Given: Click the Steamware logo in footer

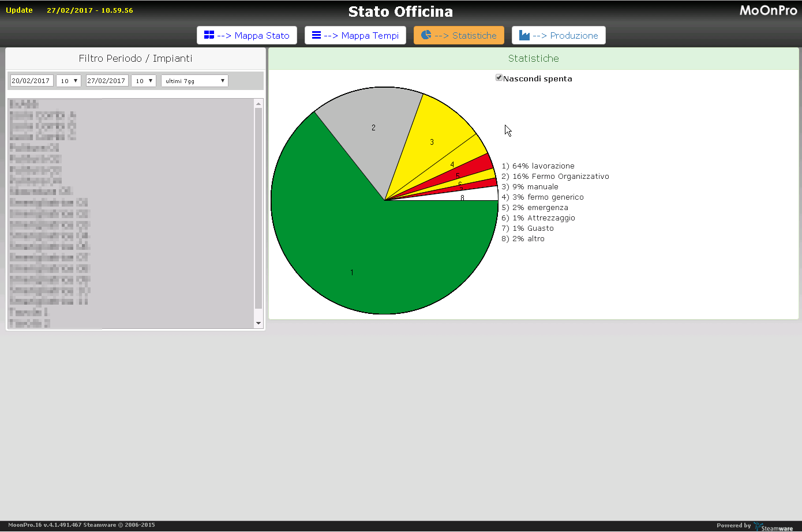Looking at the screenshot, I should click(774, 526).
